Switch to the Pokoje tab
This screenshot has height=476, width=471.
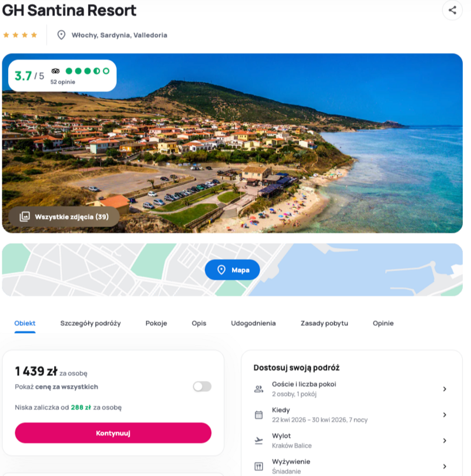pos(156,323)
